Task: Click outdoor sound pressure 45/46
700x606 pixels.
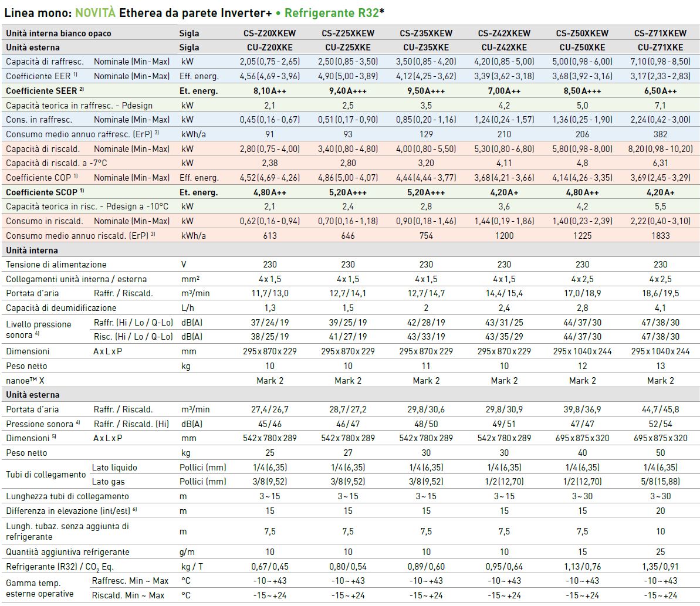Action: pyautogui.click(x=270, y=424)
